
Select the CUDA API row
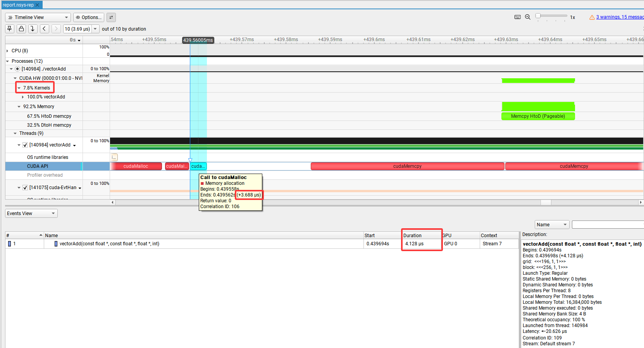point(38,166)
